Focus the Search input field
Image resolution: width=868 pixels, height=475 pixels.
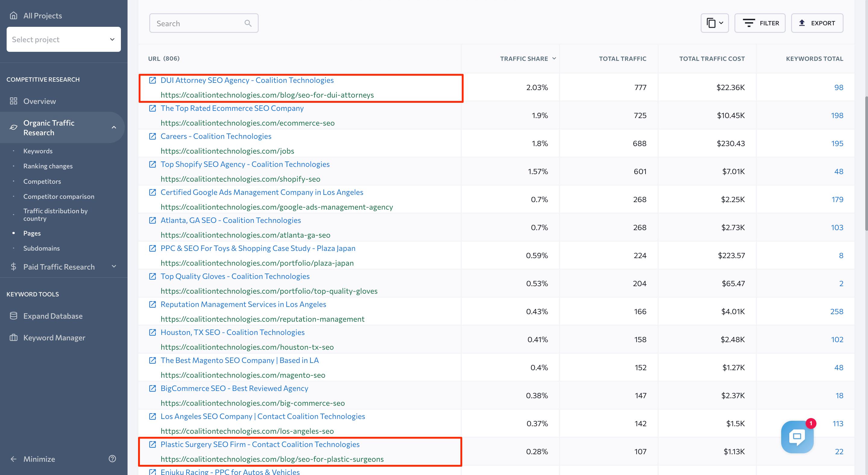click(204, 23)
